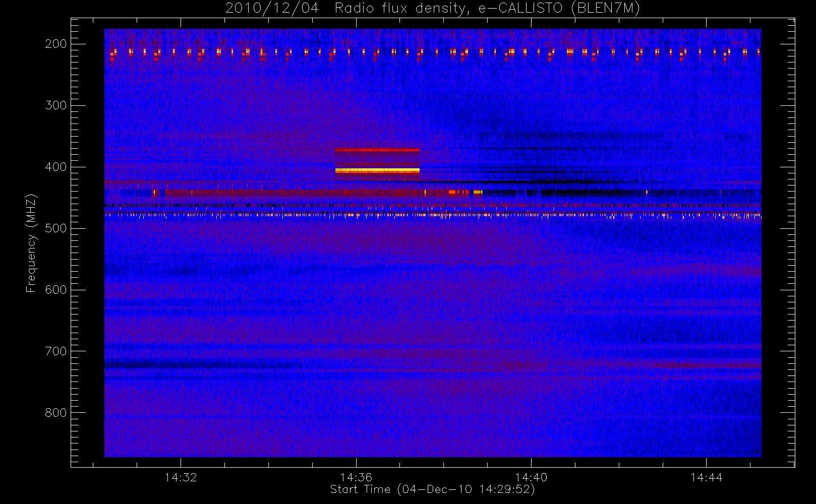This screenshot has width=816, height=504.
Task: Click the 300 frequency tick label
Action: tap(56, 105)
